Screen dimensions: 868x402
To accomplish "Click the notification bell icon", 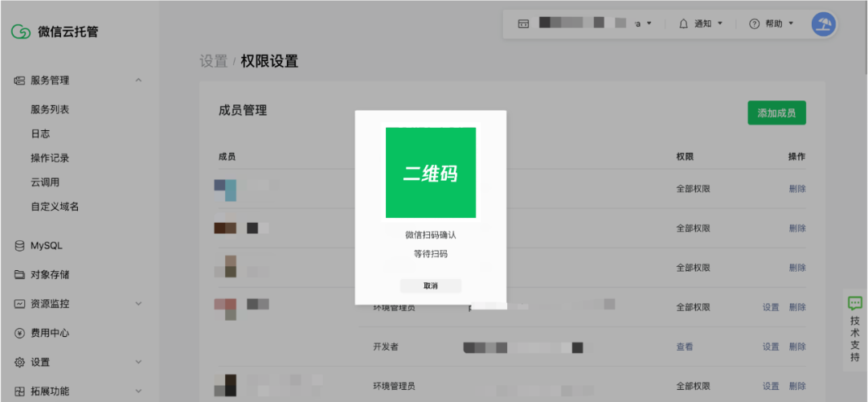I will 684,24.
